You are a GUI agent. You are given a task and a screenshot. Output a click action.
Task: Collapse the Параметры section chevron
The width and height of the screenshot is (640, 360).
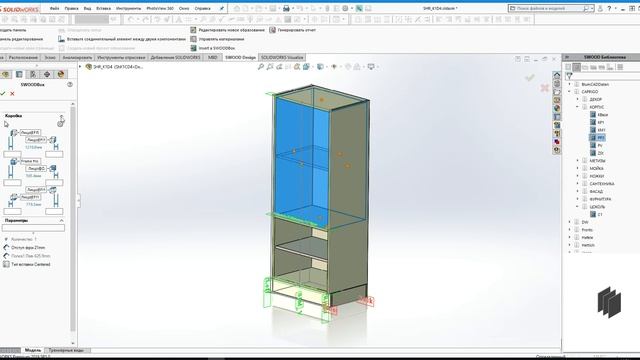62,220
